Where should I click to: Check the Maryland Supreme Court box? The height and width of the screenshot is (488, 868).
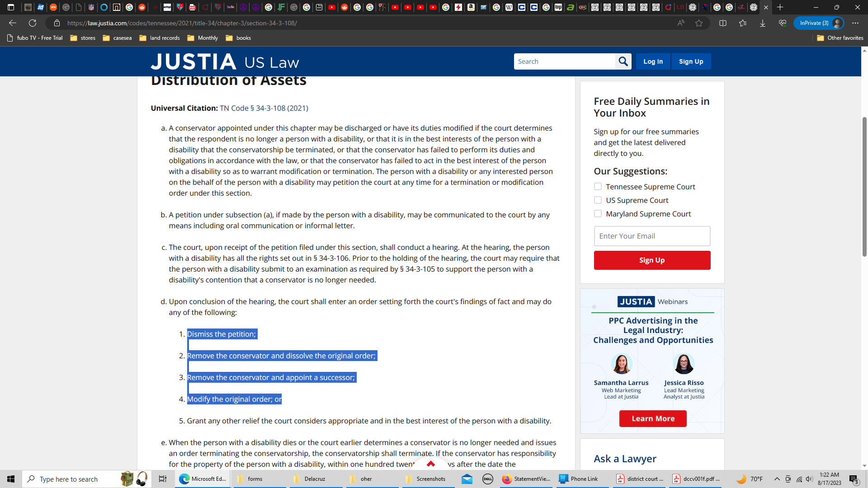click(598, 214)
